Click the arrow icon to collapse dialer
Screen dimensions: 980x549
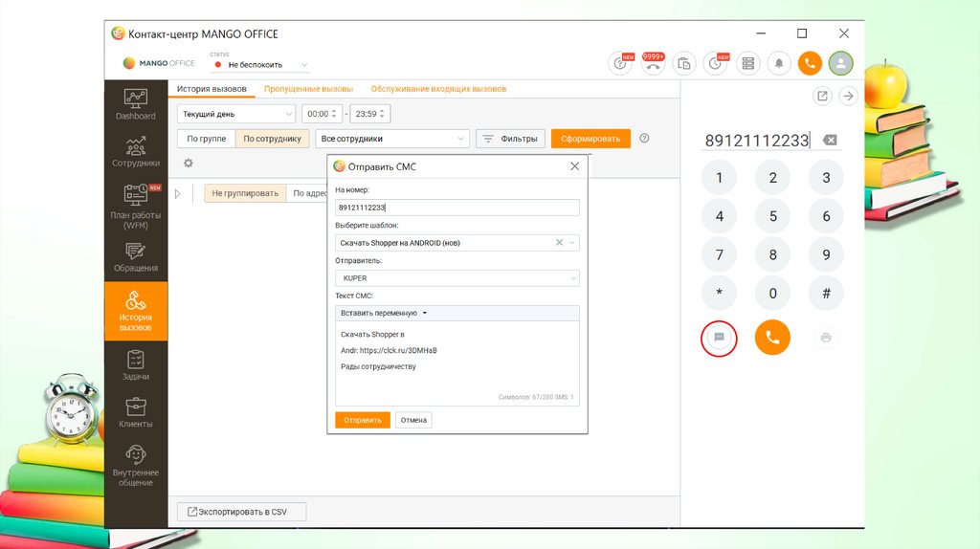tap(848, 96)
